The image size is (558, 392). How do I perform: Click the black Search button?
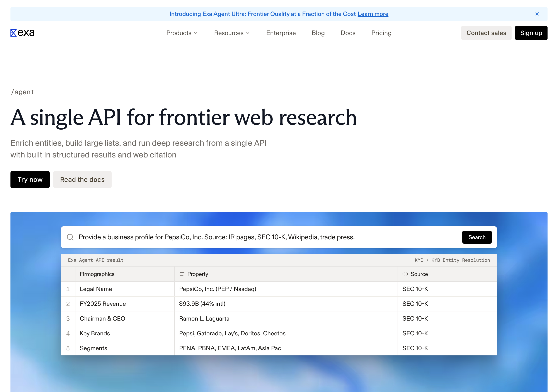coord(477,237)
